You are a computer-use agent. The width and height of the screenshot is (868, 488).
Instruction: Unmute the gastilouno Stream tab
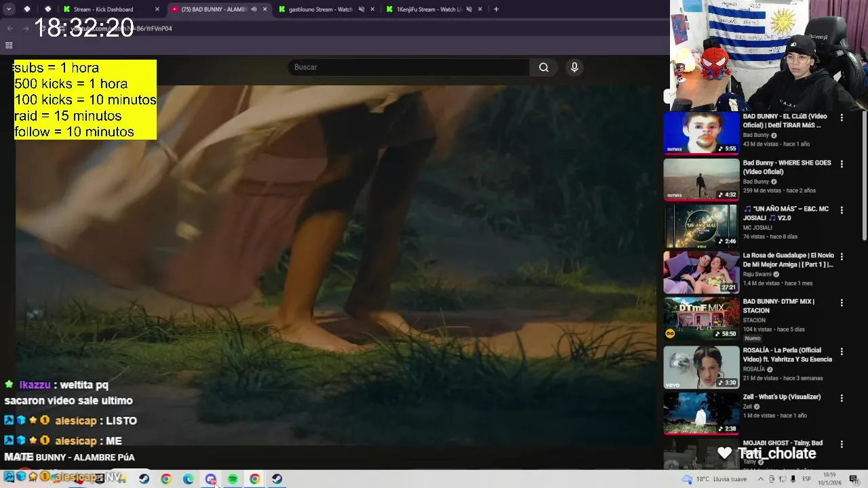[x=361, y=9]
